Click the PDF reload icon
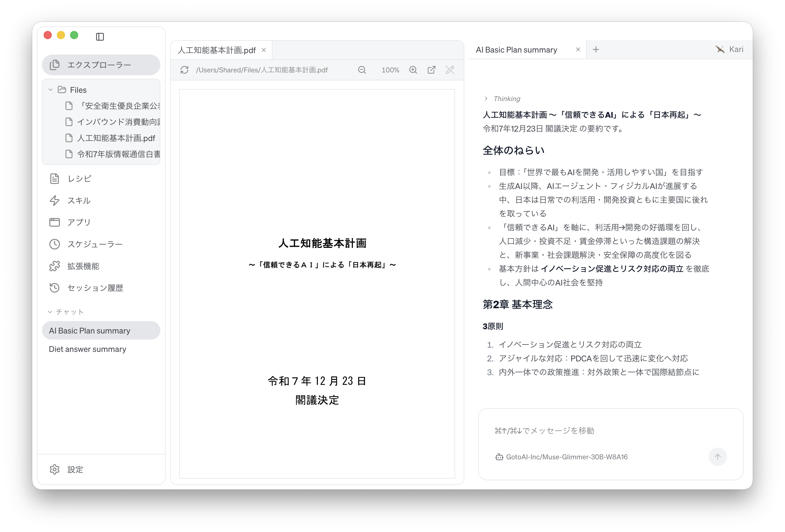The image size is (785, 532). pos(184,70)
